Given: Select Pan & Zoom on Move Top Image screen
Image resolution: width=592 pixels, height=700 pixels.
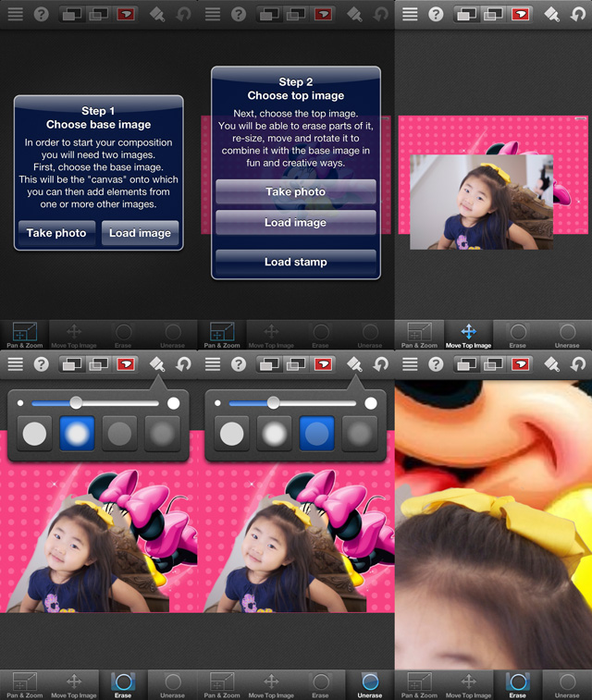Looking at the screenshot, I should pyautogui.click(x=419, y=336).
